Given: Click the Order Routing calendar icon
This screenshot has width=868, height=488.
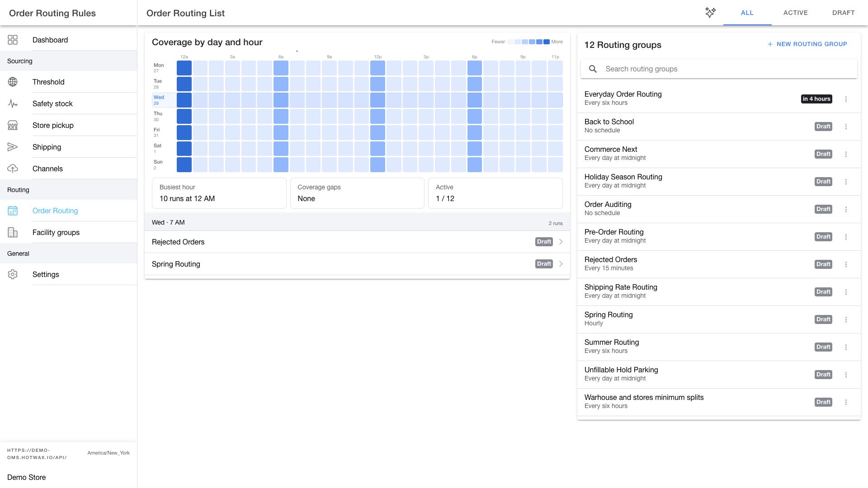Looking at the screenshot, I should tap(13, 211).
